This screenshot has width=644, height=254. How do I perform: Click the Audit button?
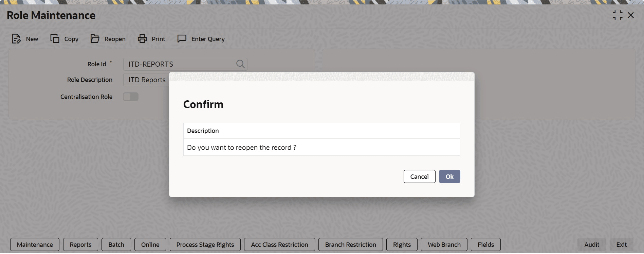[x=591, y=244]
